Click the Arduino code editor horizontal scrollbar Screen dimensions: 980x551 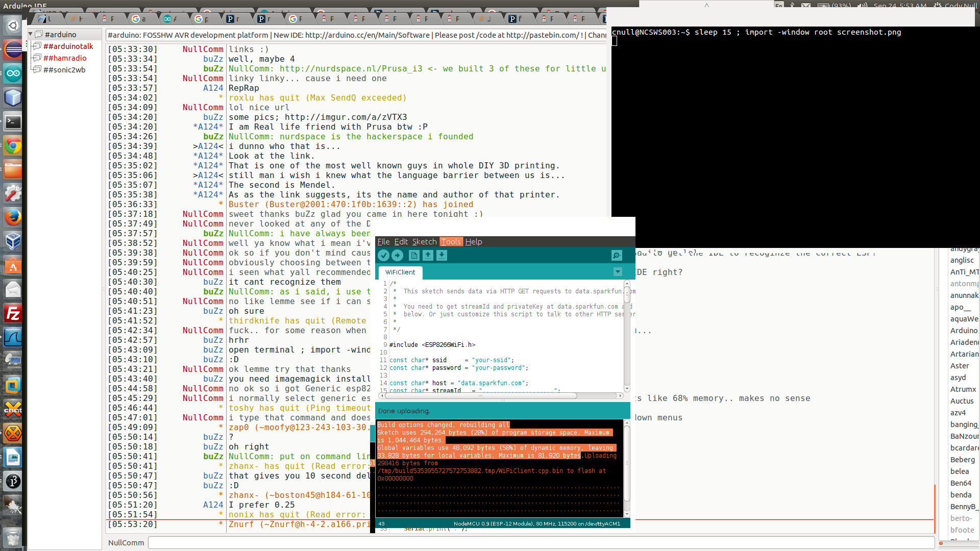tap(502, 396)
